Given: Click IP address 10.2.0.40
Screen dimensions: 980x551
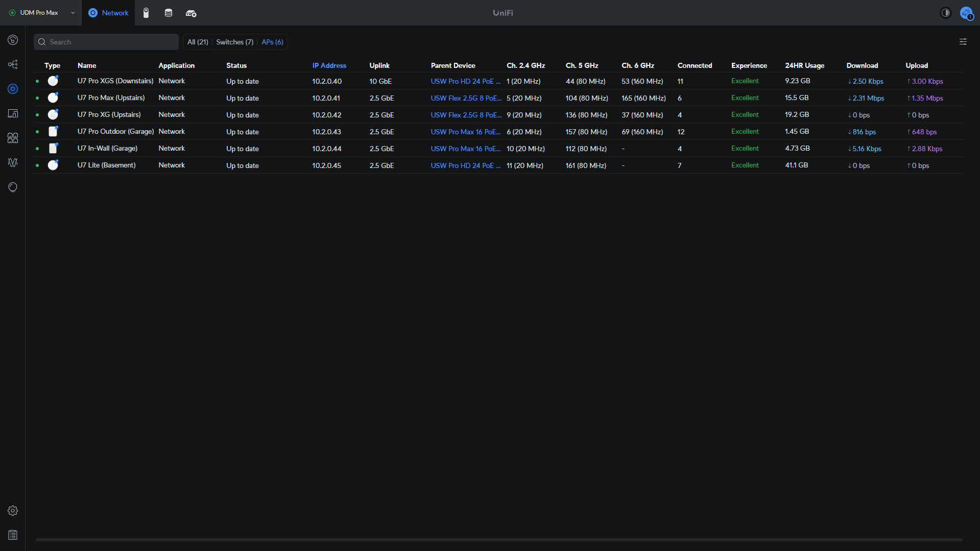Looking at the screenshot, I should pyautogui.click(x=327, y=81).
